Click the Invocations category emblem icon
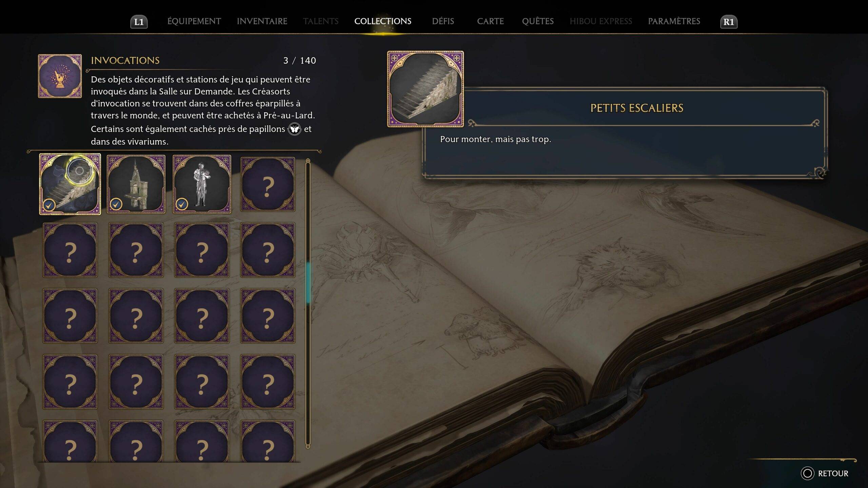Screen dimensions: 868x488 60,76
